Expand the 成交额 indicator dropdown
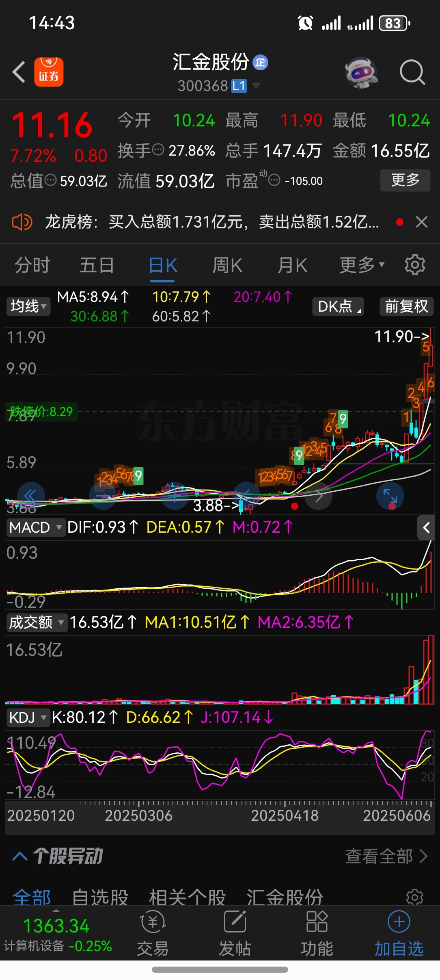The height and width of the screenshot is (980, 440). (x=37, y=622)
